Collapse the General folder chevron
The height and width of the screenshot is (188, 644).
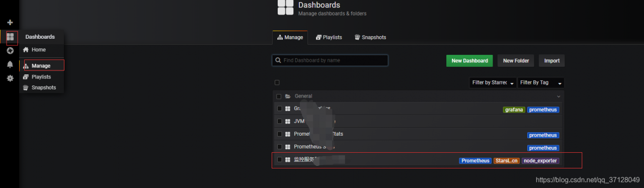pos(558,96)
